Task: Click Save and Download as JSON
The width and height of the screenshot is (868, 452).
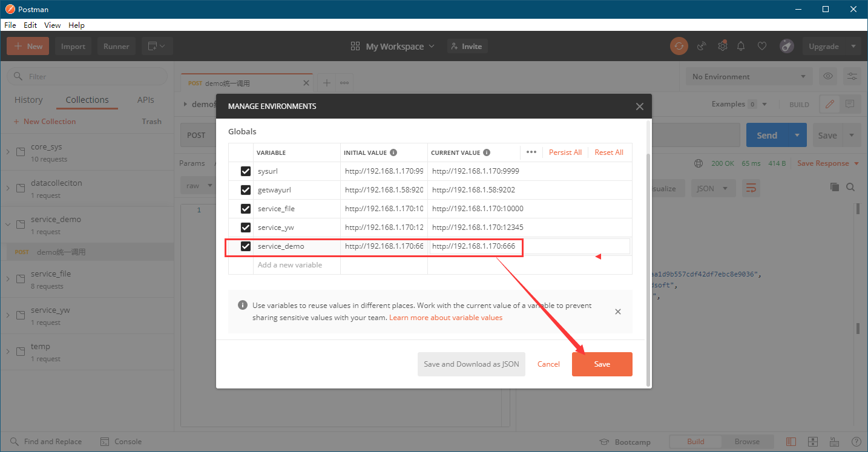Action: 472,364
